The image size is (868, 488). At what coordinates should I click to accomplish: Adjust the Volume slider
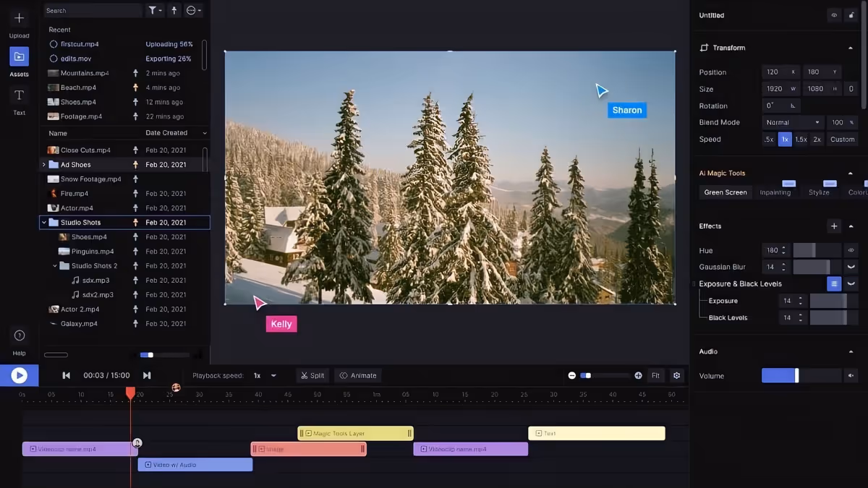tap(796, 376)
